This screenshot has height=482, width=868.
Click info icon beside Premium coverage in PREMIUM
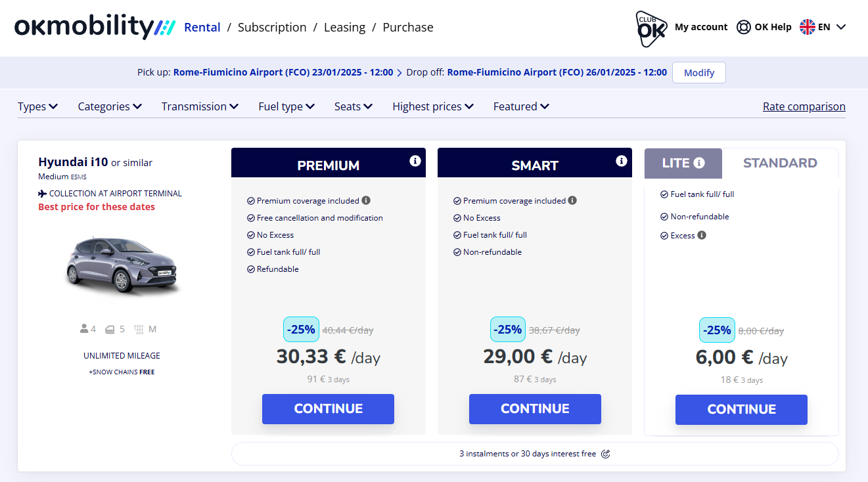coord(366,200)
